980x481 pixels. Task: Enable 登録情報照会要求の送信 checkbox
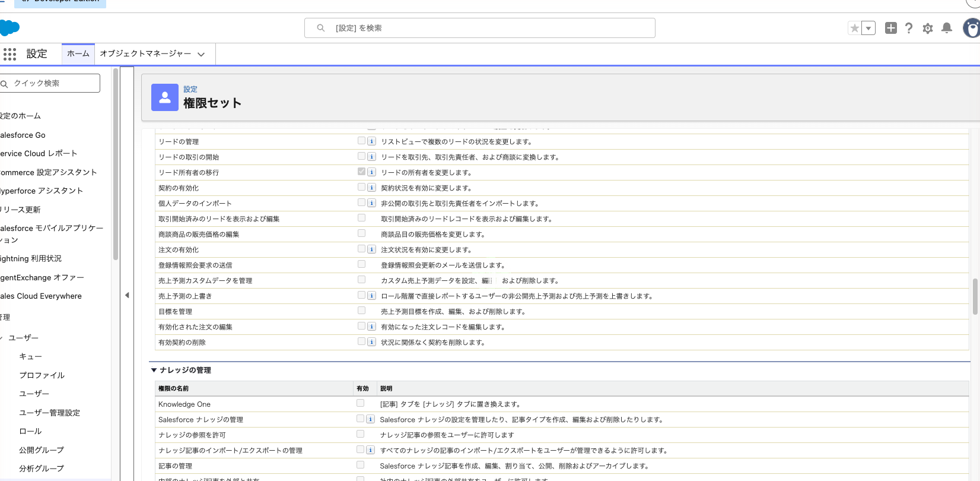[x=361, y=264]
